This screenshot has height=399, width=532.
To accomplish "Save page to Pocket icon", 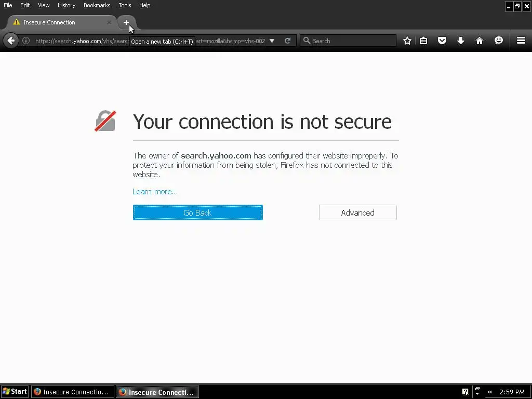I will (x=442, y=41).
